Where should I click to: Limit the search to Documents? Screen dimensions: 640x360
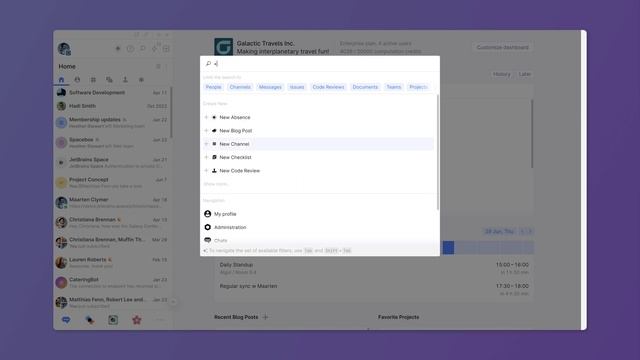pos(365,87)
